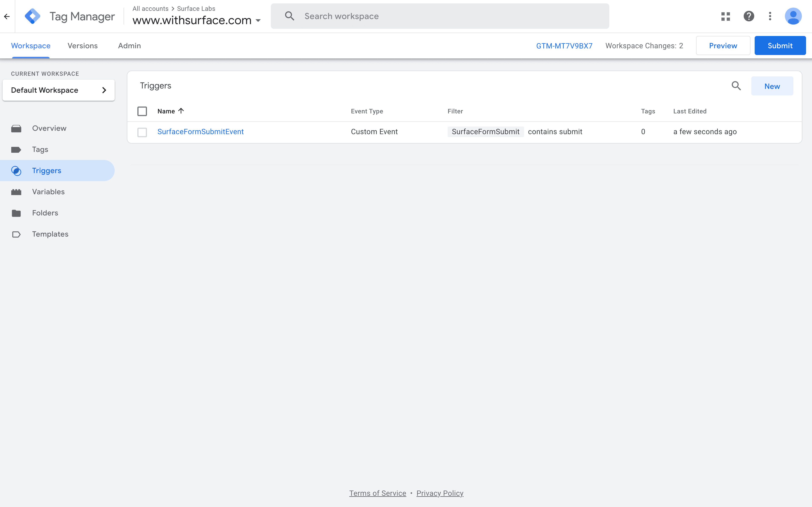Click 'a few seconds ago' cell
Viewport: 812px width, 507px height.
pyautogui.click(x=705, y=132)
